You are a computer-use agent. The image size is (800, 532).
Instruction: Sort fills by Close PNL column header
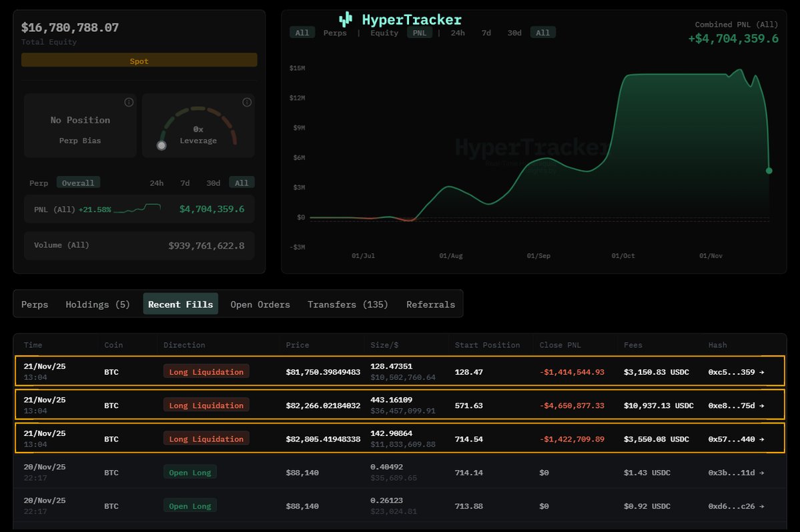pos(558,345)
